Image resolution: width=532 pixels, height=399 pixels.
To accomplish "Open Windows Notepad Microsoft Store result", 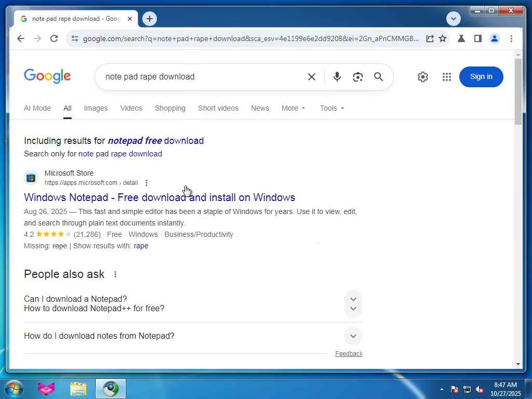I will [159, 197].
